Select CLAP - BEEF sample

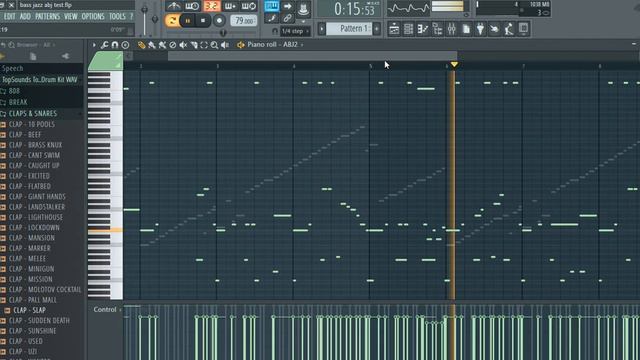tap(25, 135)
